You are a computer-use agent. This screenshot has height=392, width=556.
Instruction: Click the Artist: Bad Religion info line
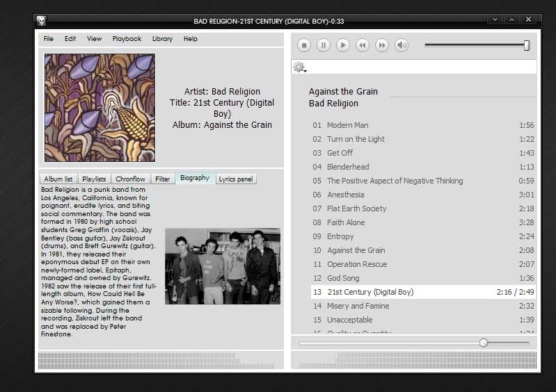[x=222, y=91]
